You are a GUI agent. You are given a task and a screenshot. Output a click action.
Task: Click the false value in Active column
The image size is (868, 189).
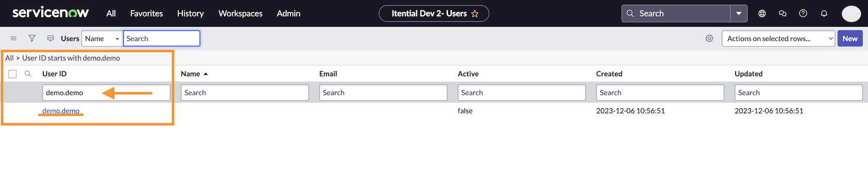click(x=465, y=111)
